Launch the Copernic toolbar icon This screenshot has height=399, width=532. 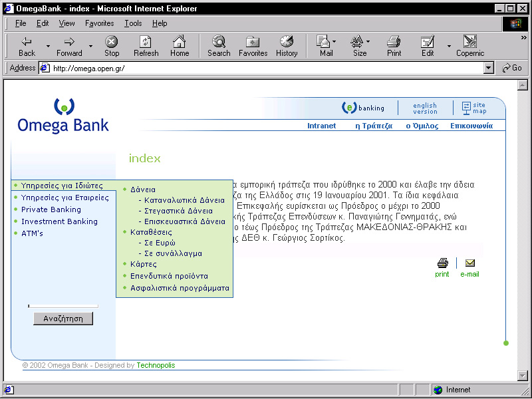pyautogui.click(x=470, y=46)
